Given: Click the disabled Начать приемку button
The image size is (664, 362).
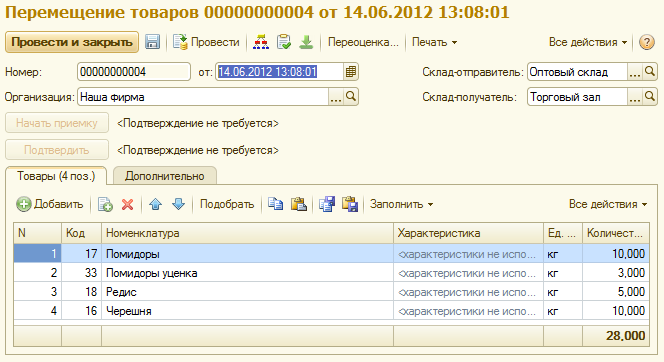Looking at the screenshot, I should point(57,123).
